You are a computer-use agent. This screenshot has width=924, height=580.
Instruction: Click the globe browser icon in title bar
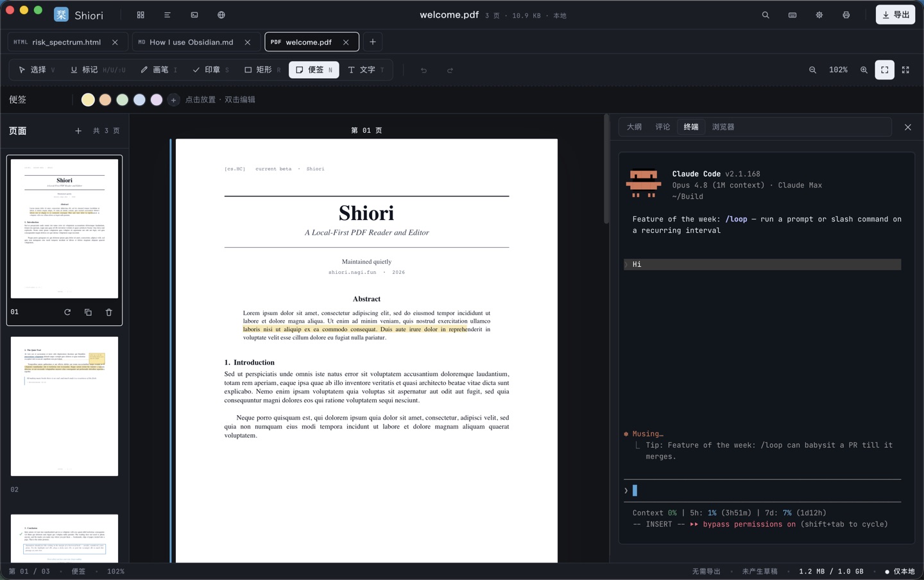pos(221,15)
